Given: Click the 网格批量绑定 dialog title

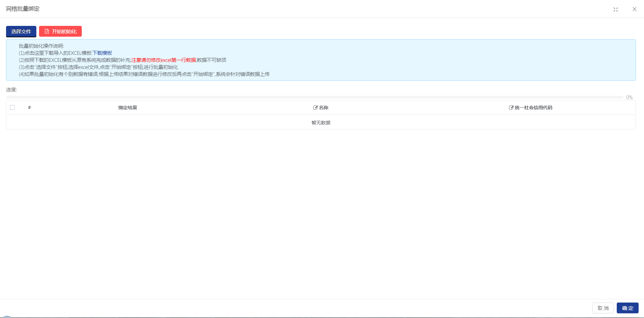Looking at the screenshot, I should [23, 9].
